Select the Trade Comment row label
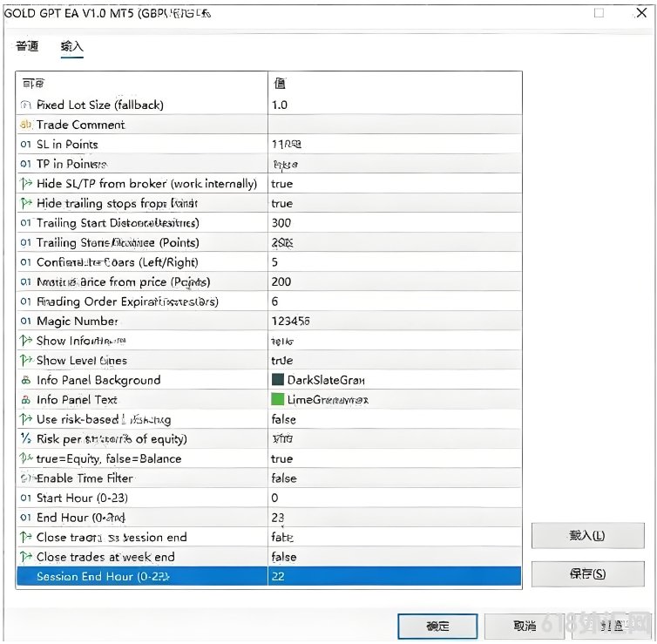 [80, 125]
